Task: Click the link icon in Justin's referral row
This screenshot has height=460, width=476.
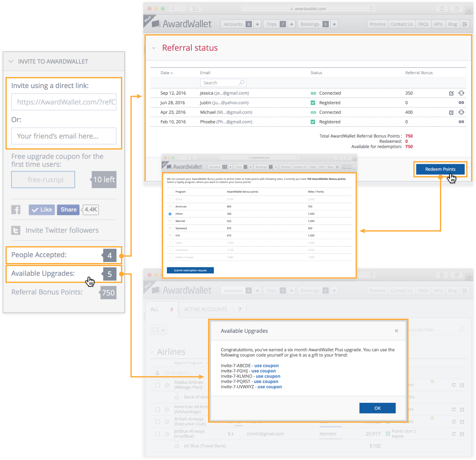Action: 461,103
